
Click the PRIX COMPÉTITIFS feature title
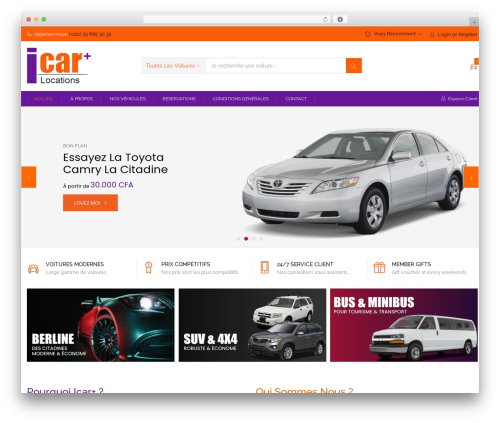click(186, 264)
